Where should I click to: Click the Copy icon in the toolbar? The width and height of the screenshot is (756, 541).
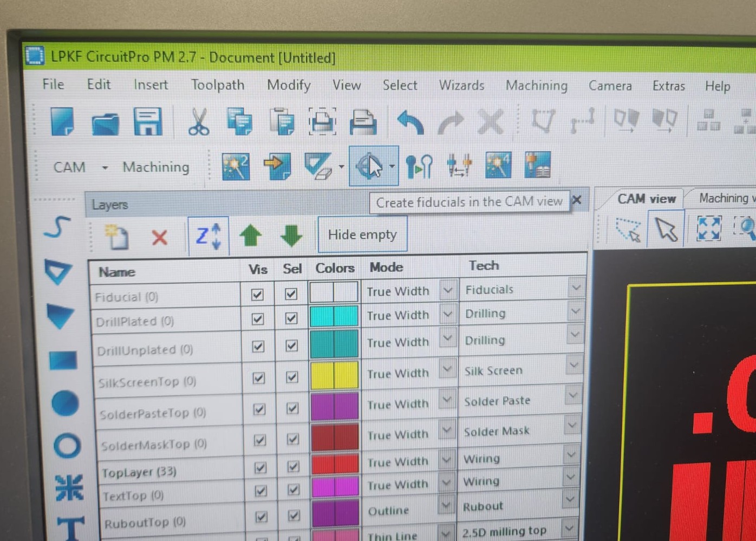pyautogui.click(x=239, y=122)
